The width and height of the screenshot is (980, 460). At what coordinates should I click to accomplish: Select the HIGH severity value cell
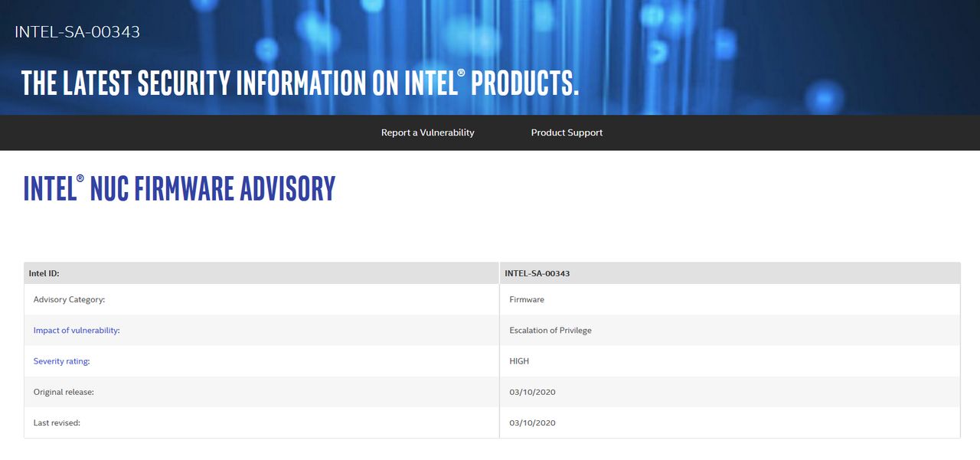(519, 360)
